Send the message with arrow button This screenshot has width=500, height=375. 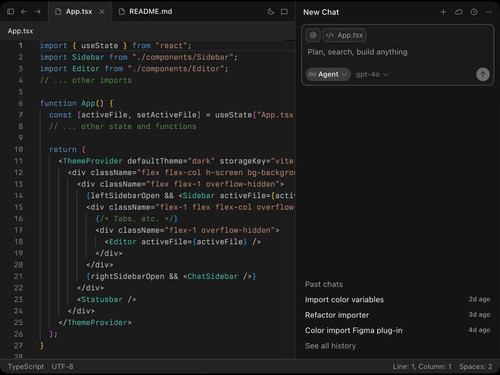coord(483,74)
